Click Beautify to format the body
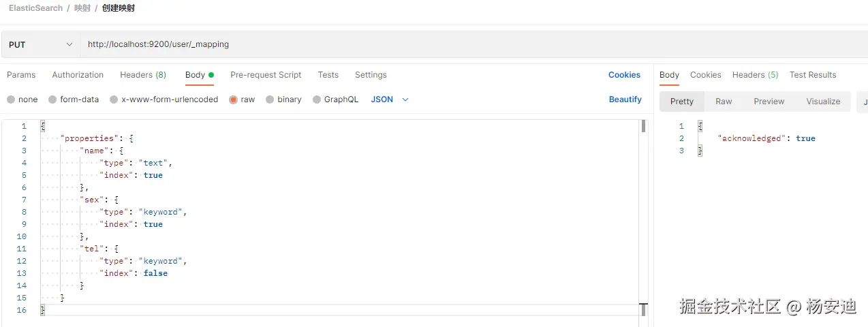 [x=625, y=99]
